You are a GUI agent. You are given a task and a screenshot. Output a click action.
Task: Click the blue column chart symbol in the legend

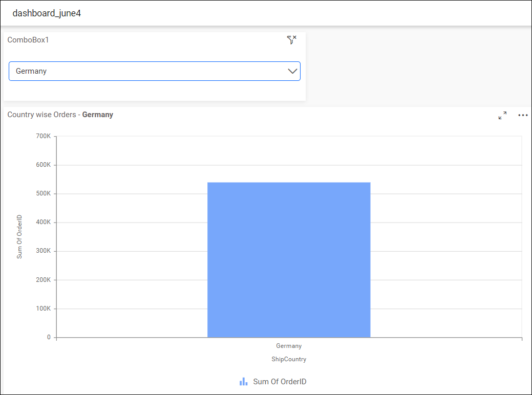click(243, 381)
